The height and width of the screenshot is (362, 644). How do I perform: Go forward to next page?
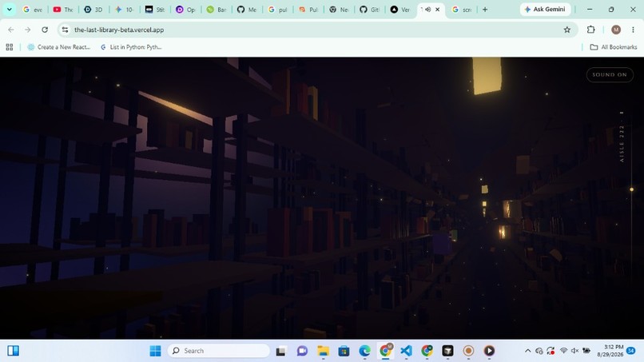[27, 30]
